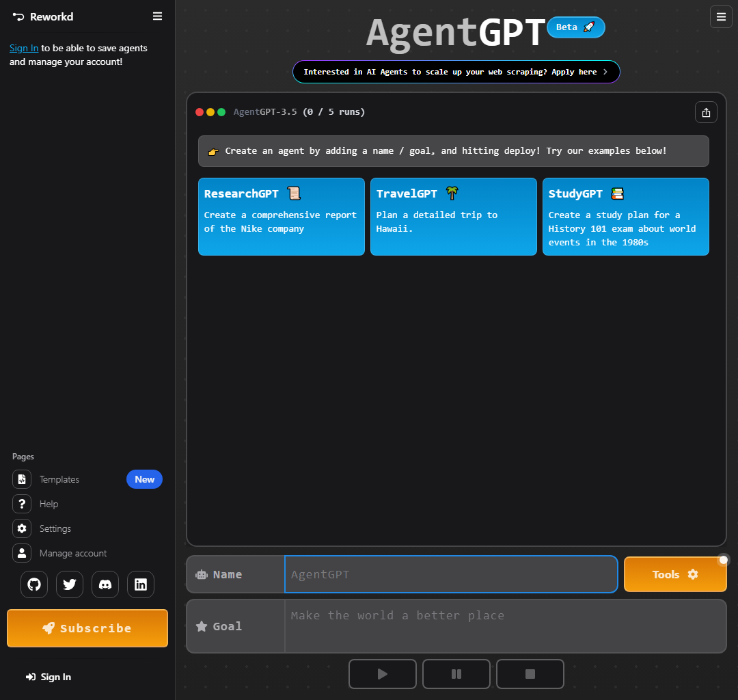
Task: Open Manage account in sidebar
Action: [x=73, y=553]
